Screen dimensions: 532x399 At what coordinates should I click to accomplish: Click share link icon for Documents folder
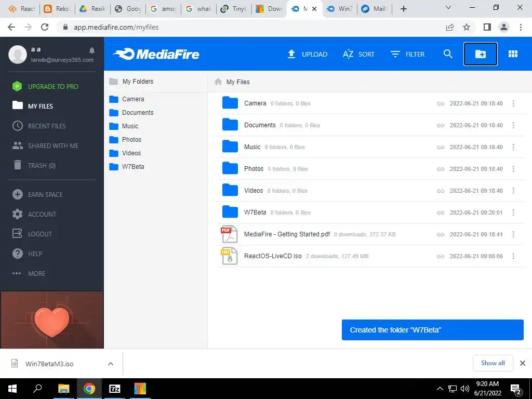pyautogui.click(x=441, y=125)
